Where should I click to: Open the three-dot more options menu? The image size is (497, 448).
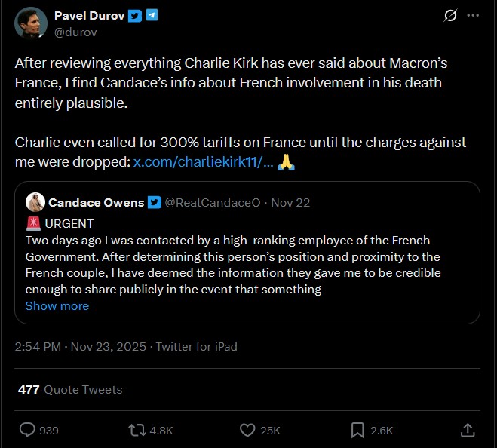(473, 16)
